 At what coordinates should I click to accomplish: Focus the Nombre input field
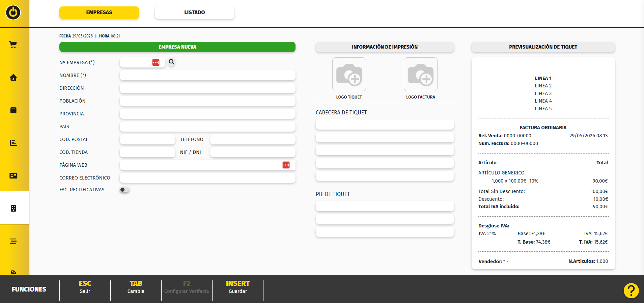(x=207, y=75)
